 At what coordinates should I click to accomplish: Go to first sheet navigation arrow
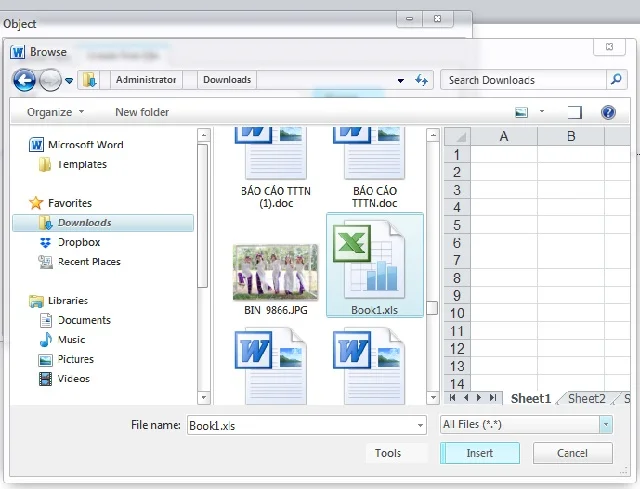pos(452,398)
